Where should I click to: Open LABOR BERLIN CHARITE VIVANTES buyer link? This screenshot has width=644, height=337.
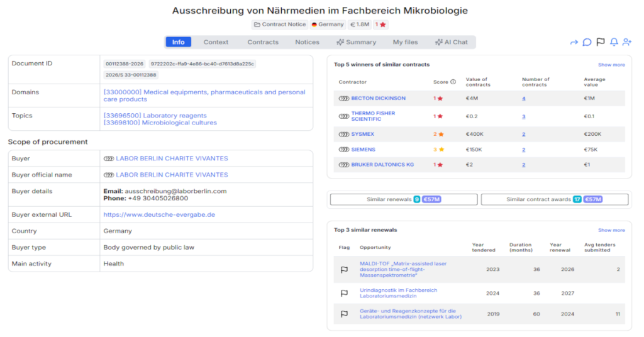click(x=172, y=158)
